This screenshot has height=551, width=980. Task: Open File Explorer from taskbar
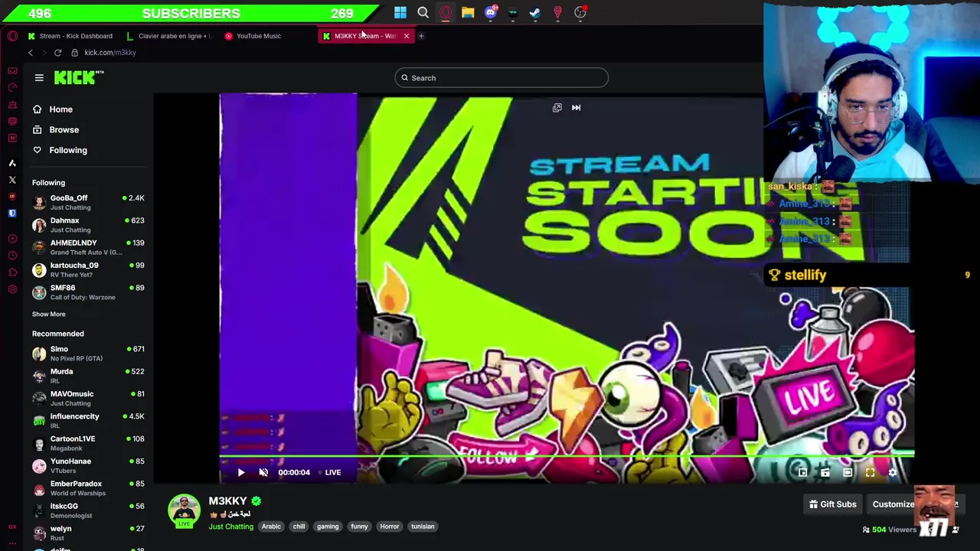(468, 12)
